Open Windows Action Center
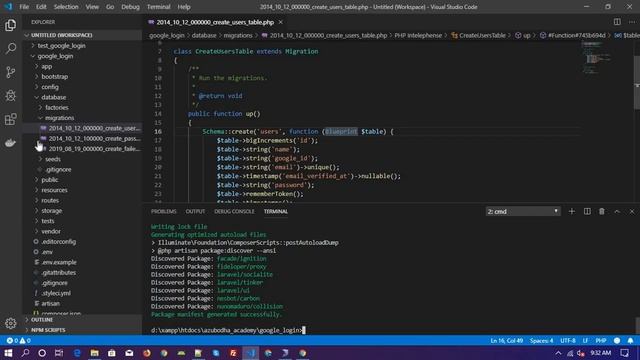 point(624,353)
